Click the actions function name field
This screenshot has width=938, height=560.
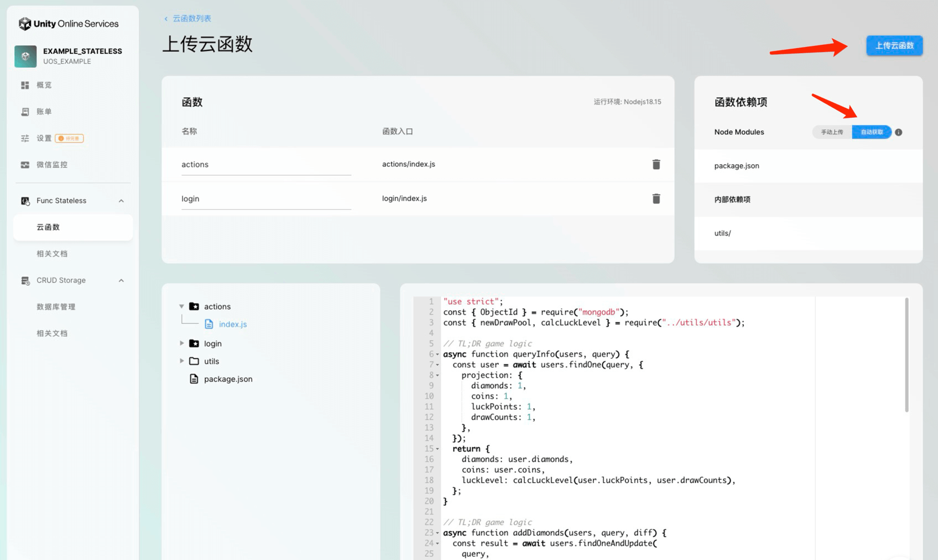[265, 164]
